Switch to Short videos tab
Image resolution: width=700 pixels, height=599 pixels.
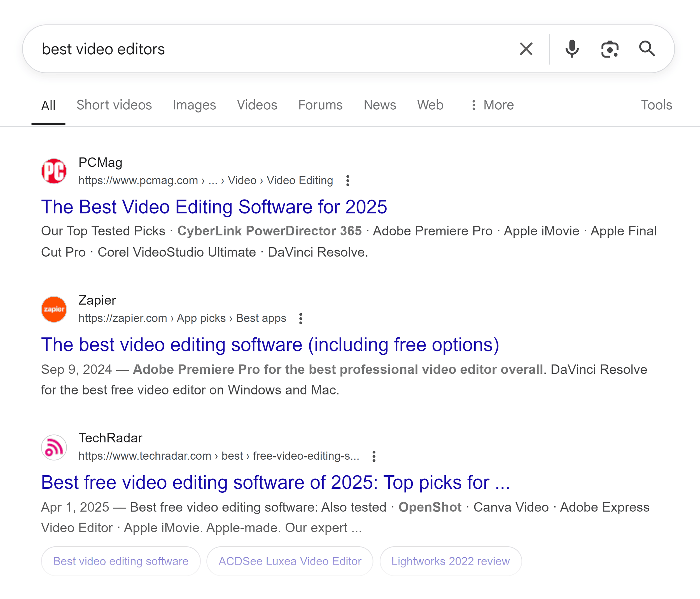pos(114,105)
